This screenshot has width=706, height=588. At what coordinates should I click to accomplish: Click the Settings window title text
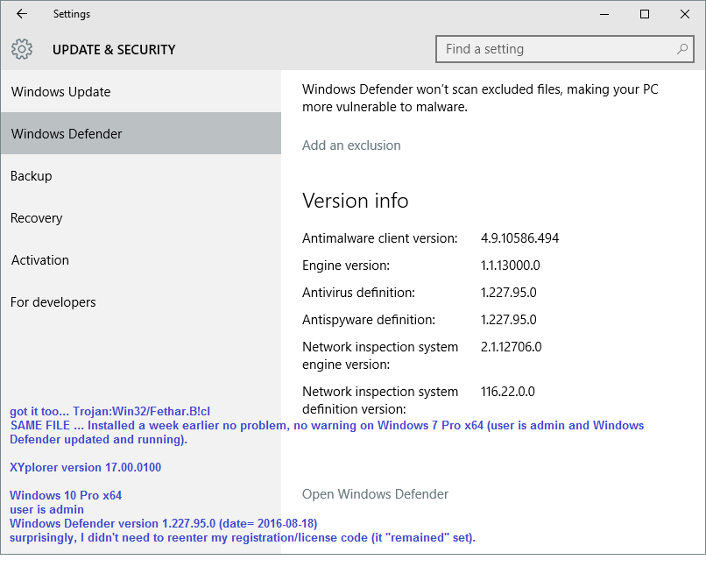[x=72, y=13]
